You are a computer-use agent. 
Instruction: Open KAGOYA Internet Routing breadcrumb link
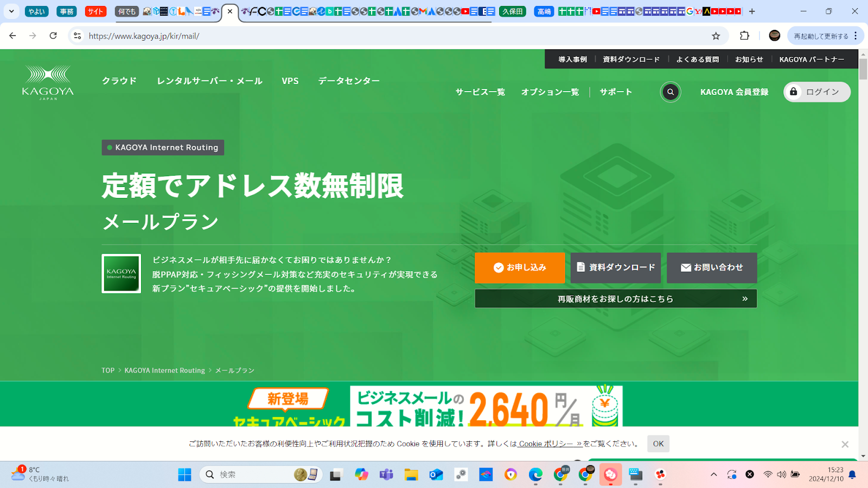(x=165, y=370)
